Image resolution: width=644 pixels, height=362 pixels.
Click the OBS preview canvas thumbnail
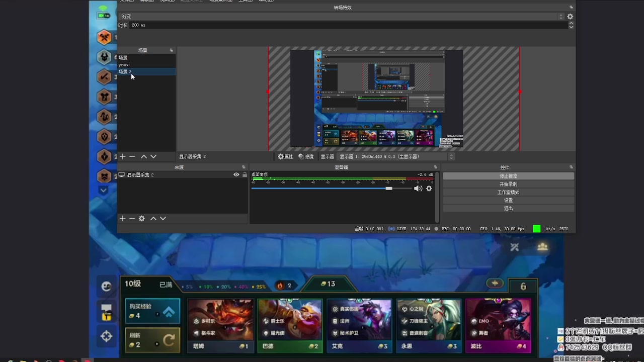tap(377, 99)
